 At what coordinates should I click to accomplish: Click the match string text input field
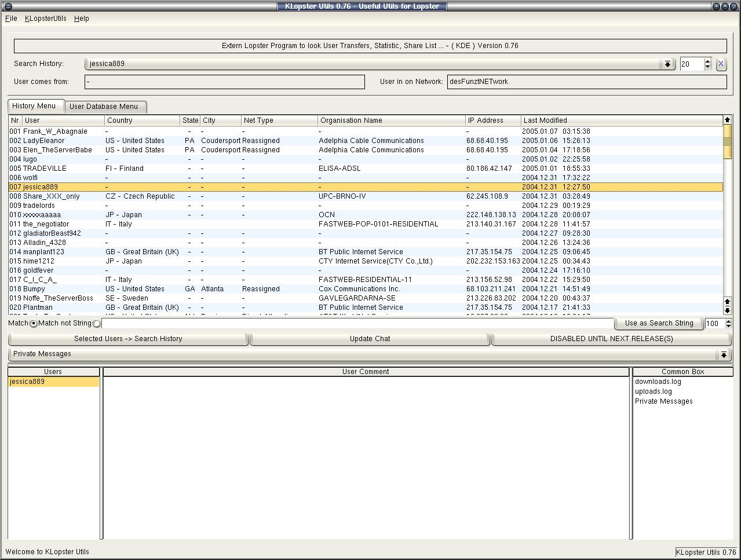357,324
